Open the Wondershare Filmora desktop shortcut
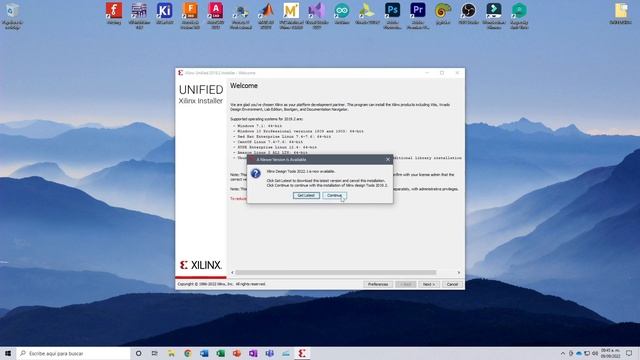This screenshot has width=640, height=360. [494, 16]
